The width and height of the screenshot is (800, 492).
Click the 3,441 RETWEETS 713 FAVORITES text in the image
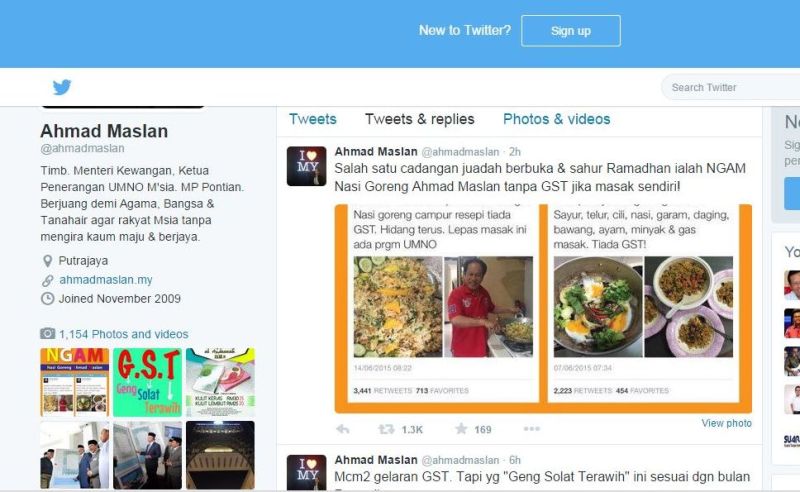[x=411, y=390]
